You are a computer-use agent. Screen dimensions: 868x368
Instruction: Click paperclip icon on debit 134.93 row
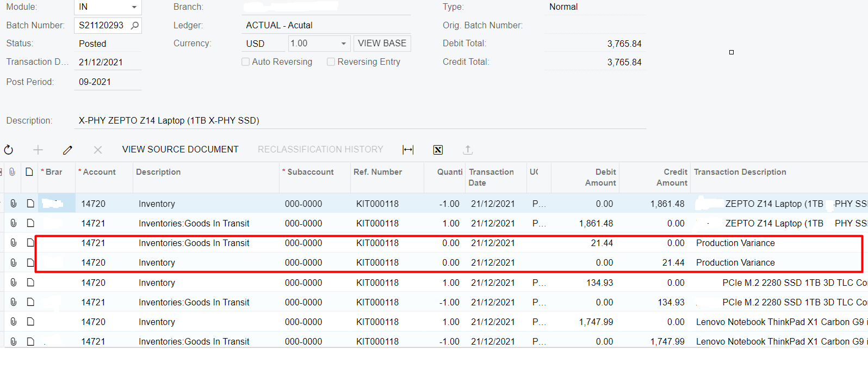(14, 283)
